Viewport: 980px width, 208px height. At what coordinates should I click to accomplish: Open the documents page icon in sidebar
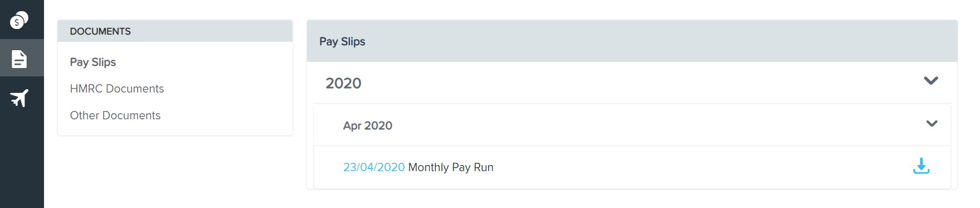click(19, 59)
